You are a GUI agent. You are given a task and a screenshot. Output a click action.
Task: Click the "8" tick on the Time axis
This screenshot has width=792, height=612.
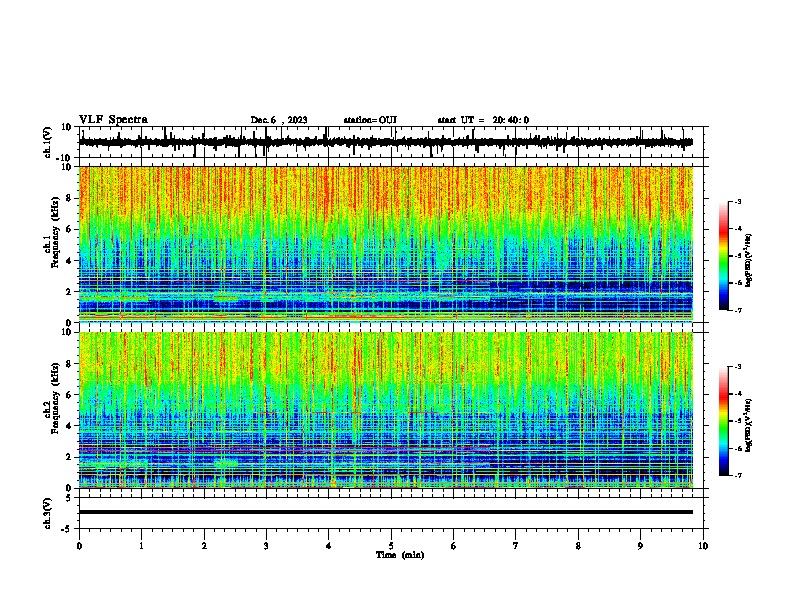(x=578, y=546)
